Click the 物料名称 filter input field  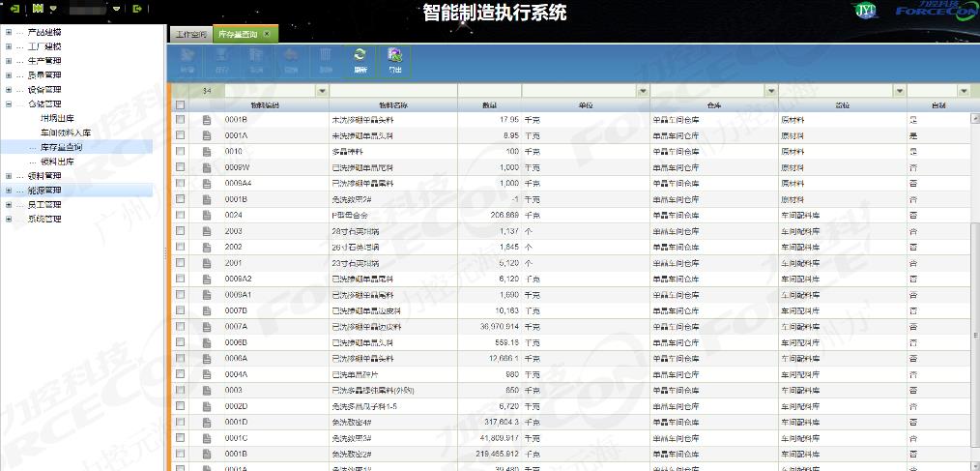(x=393, y=91)
